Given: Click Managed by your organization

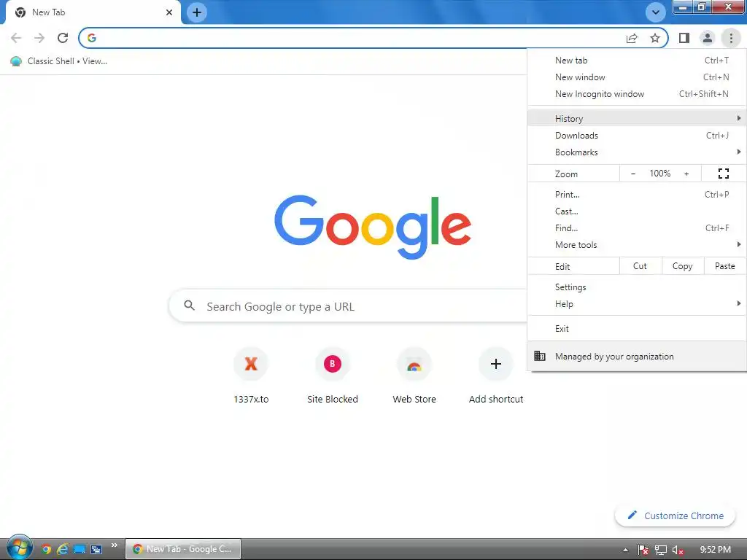Looking at the screenshot, I should (x=637, y=356).
